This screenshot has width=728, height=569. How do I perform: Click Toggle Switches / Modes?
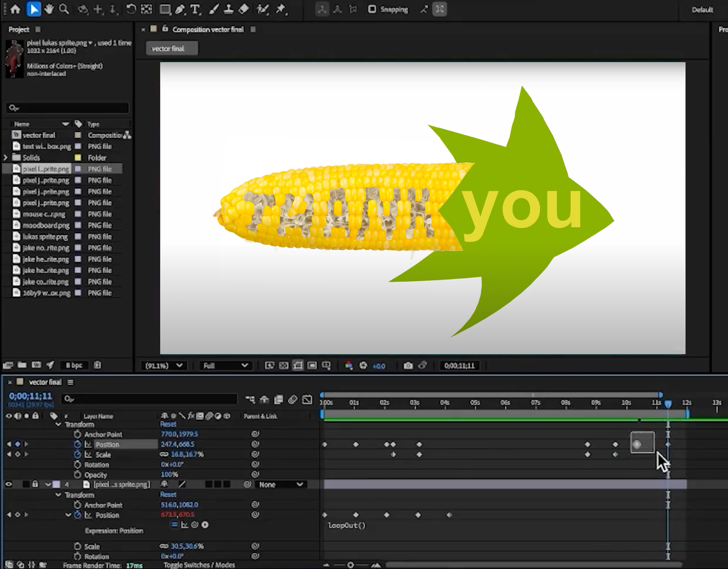(199, 565)
